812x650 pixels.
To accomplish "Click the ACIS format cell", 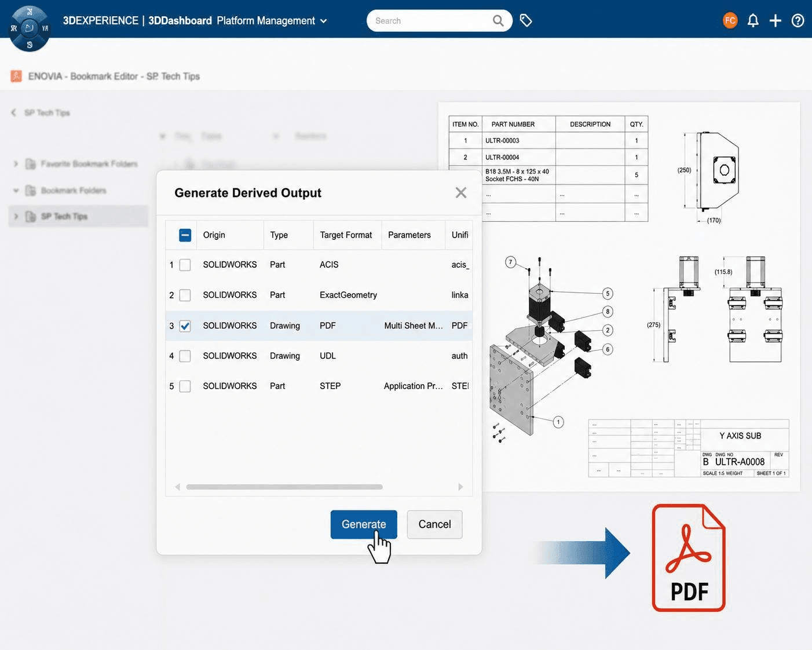I will click(329, 265).
